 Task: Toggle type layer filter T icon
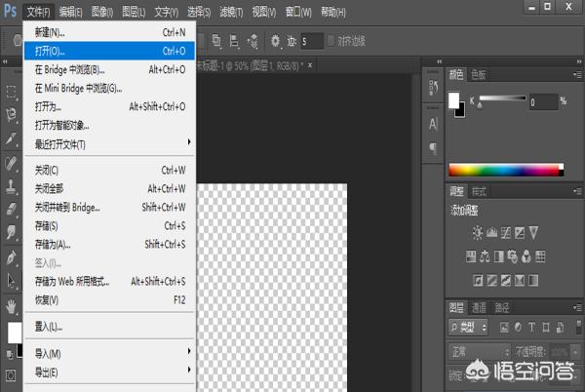click(531, 328)
